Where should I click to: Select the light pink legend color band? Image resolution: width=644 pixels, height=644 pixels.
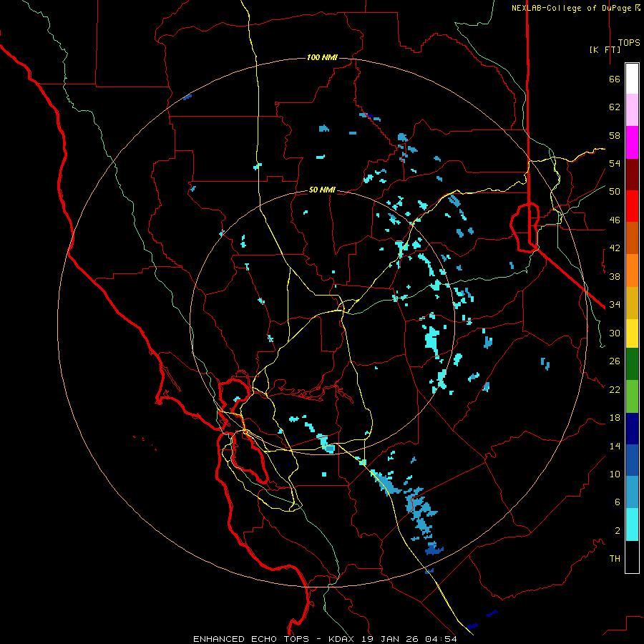(x=632, y=109)
